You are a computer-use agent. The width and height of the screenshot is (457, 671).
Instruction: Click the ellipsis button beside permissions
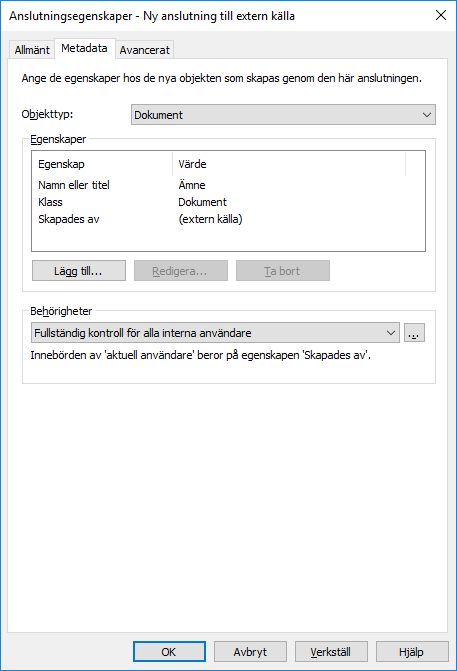pos(414,333)
